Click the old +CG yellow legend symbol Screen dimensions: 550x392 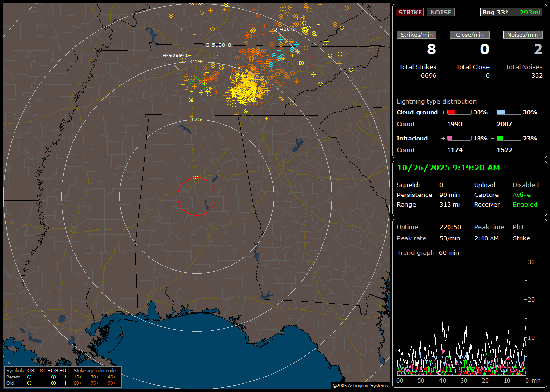(53, 383)
